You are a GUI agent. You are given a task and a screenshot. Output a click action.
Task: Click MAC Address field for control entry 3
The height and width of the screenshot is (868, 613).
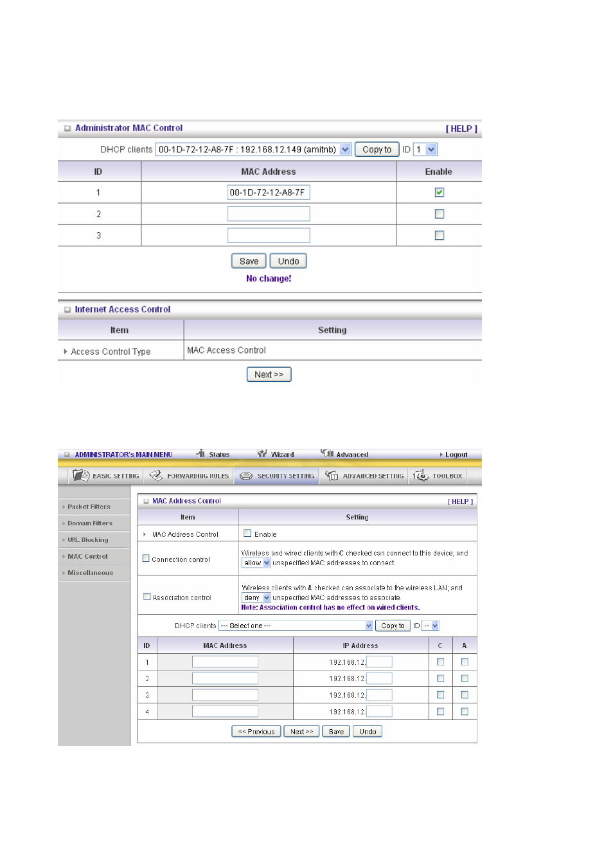click(x=225, y=694)
